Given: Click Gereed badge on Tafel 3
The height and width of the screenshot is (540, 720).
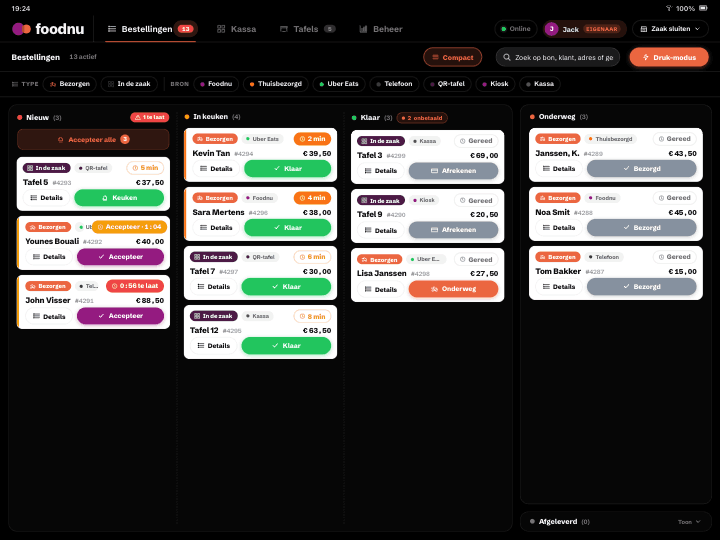Looking at the screenshot, I should [476, 141].
